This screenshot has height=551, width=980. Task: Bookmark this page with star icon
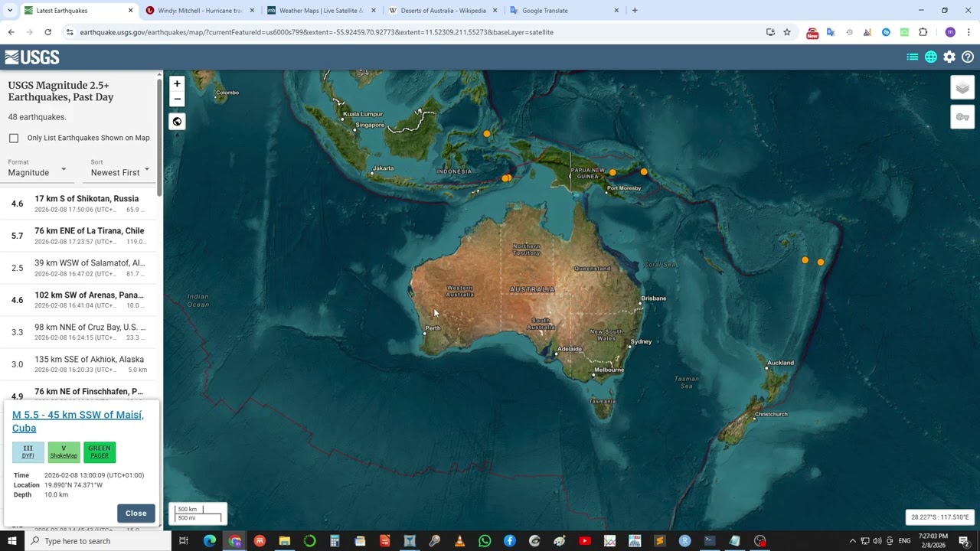pos(787,32)
